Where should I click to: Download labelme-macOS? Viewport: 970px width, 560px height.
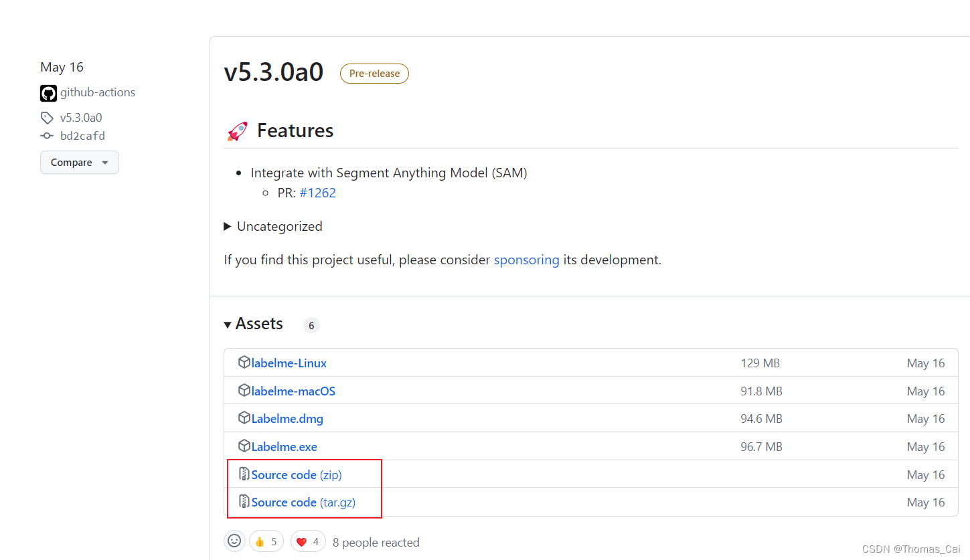coord(293,391)
